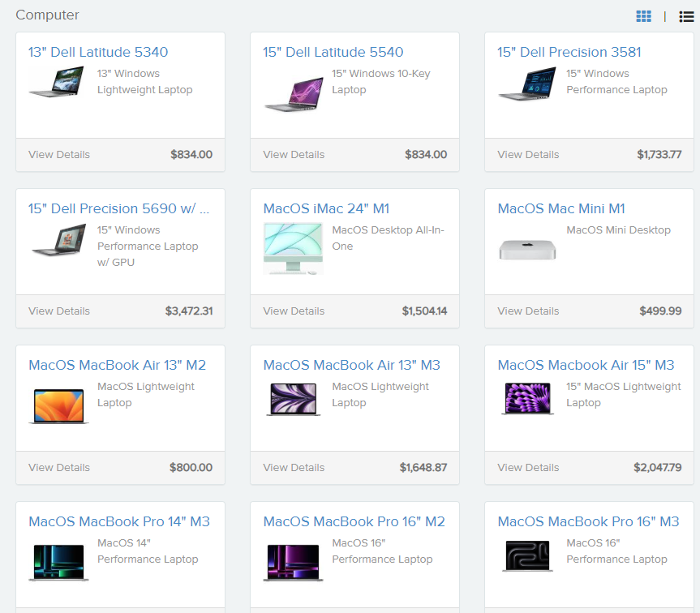Viewport: 700px width, 613px height.
Task: Click '15" MacOS Lightweight Laptop' description
Action: 623,395
